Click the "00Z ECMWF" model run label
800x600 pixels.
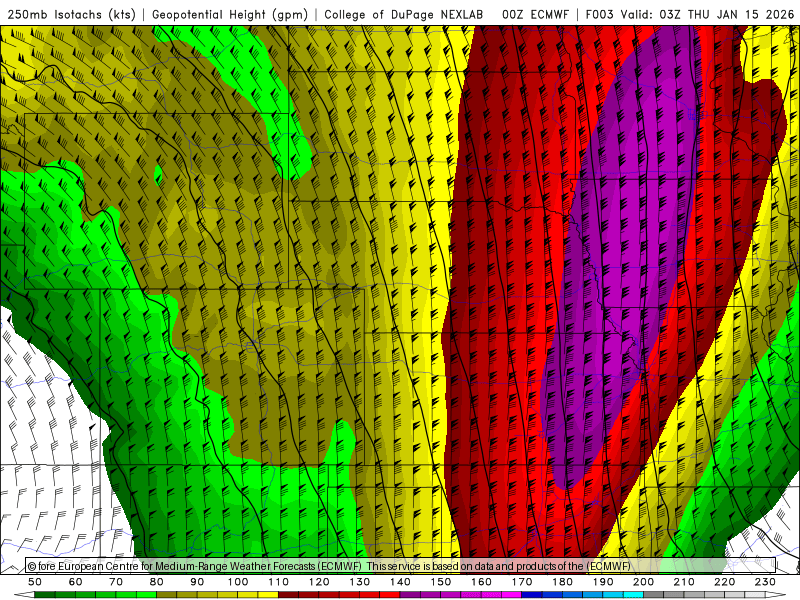pyautogui.click(x=535, y=15)
